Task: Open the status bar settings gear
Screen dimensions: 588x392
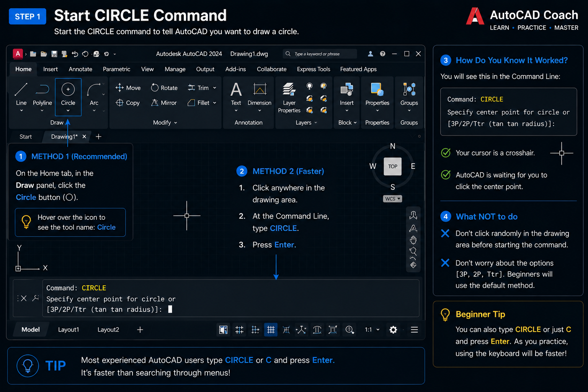Action: [393, 330]
